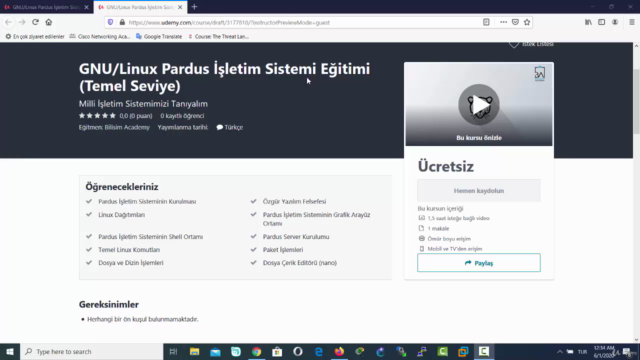The width and height of the screenshot is (640, 360).
Task: Click 'Pardus Server Kurulumu' learning item
Action: point(296,237)
